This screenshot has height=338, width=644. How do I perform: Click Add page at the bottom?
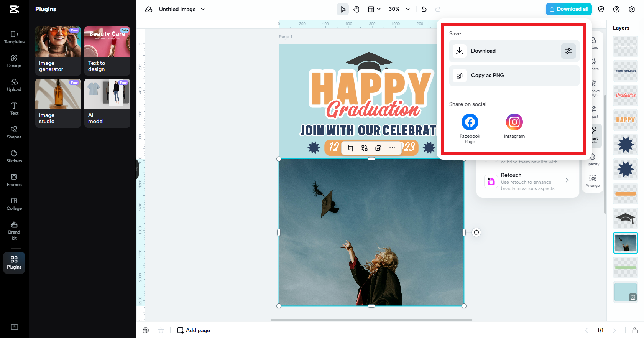(194, 330)
